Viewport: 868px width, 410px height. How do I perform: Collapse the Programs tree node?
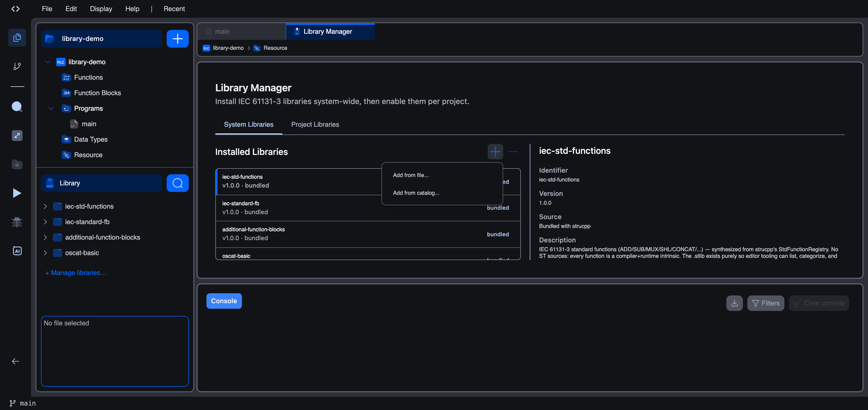(x=51, y=108)
